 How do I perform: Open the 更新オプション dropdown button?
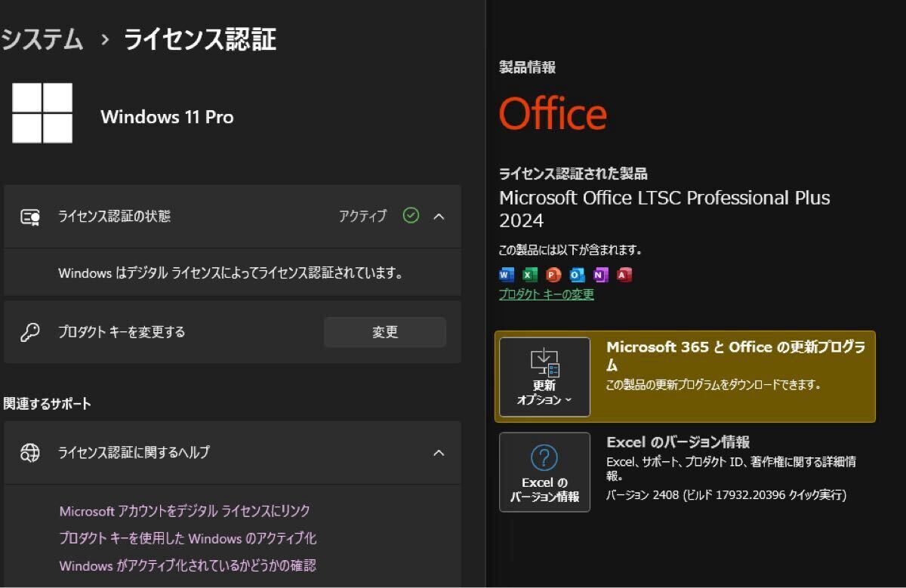tap(544, 377)
